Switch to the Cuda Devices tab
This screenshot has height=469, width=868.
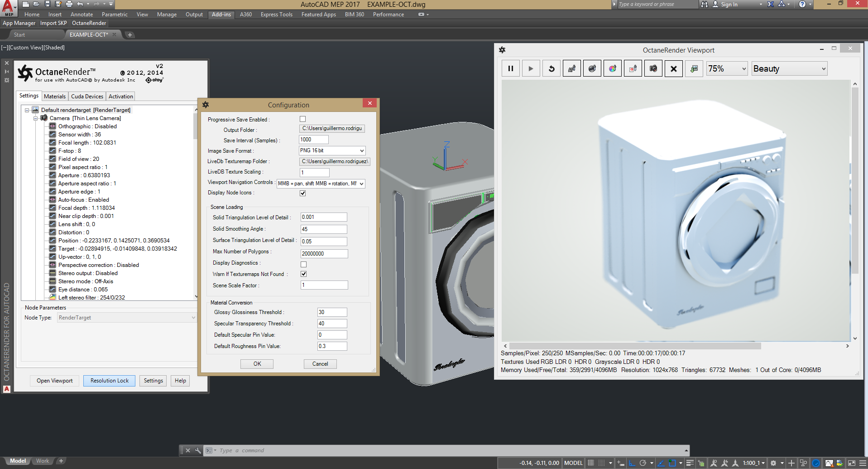click(x=87, y=97)
